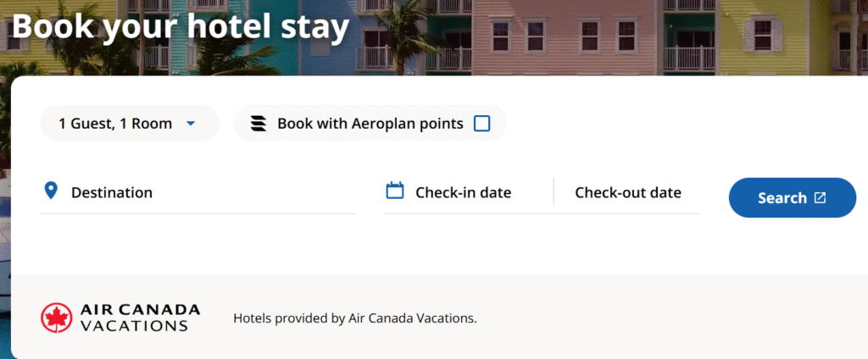Click "Hotels provided by Air Canada Vacations" text
The height and width of the screenshot is (359, 868).
click(x=355, y=318)
